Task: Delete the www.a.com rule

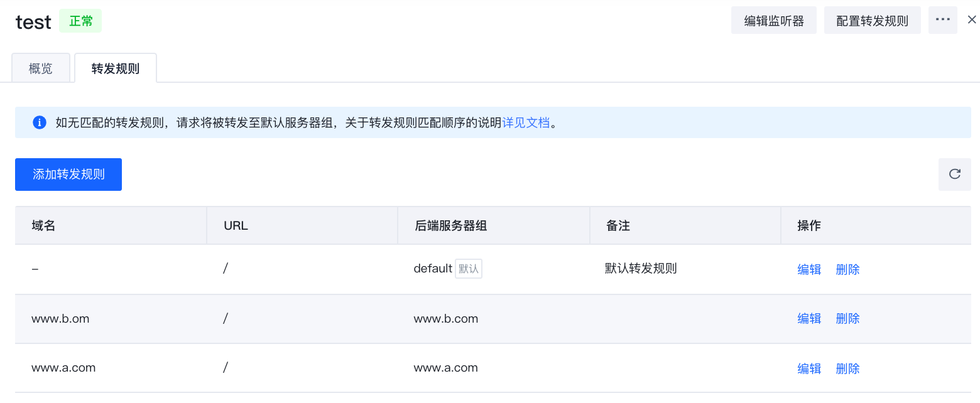Action: pos(847,368)
